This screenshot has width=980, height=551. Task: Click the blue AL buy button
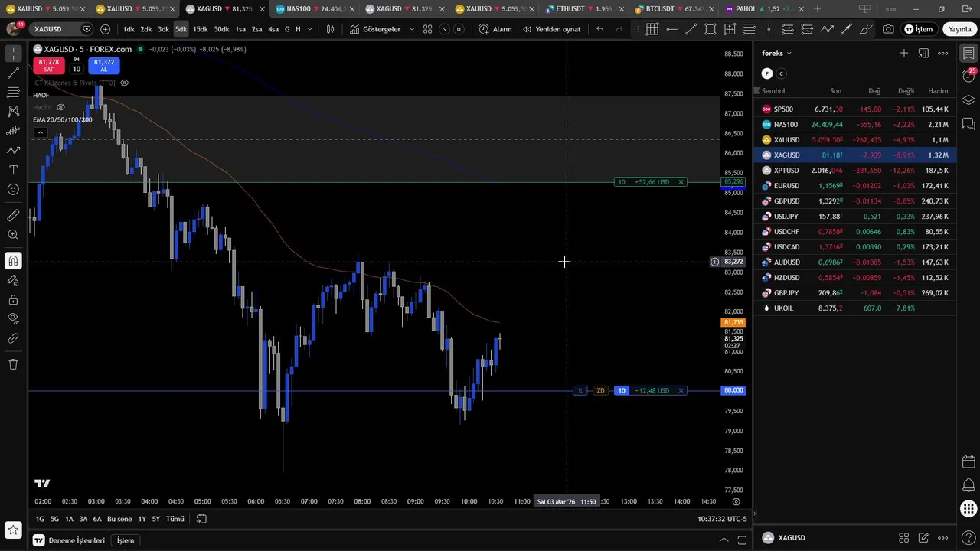104,65
